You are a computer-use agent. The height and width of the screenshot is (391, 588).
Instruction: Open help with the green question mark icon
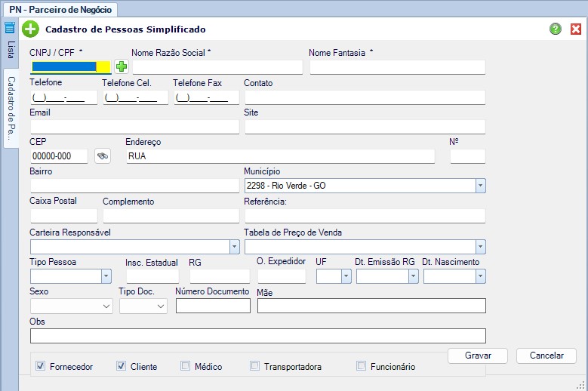click(556, 29)
